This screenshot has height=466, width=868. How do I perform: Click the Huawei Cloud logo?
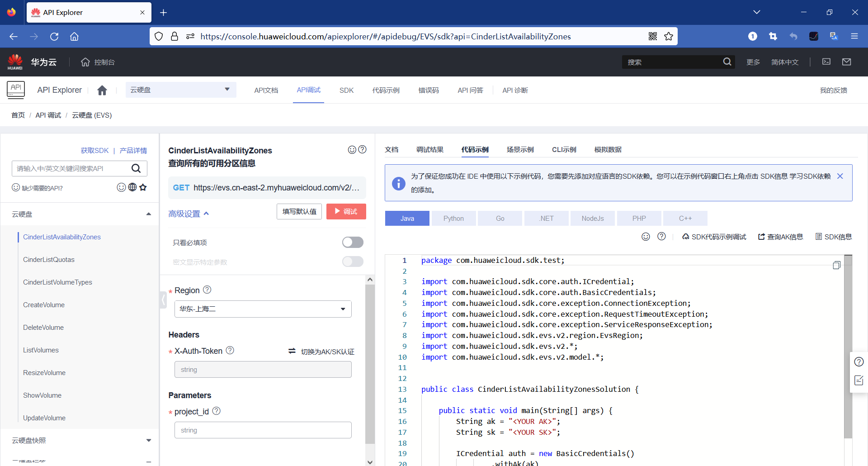coord(32,62)
